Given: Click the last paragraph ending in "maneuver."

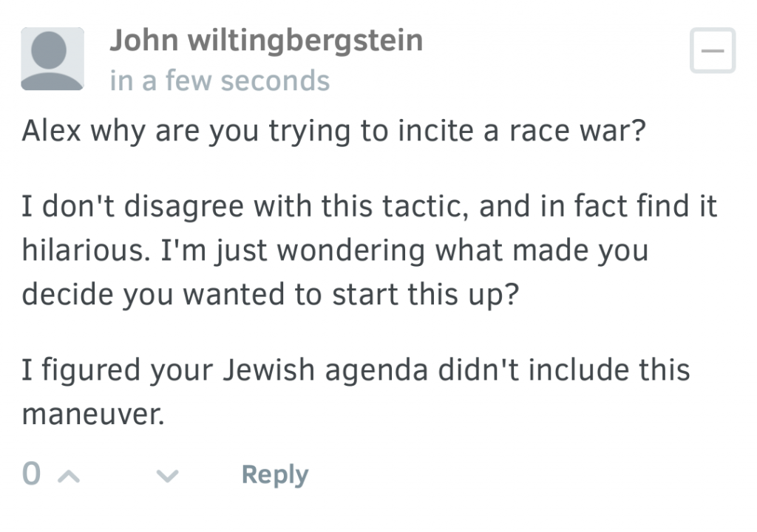Looking at the screenshot, I should (355, 392).
